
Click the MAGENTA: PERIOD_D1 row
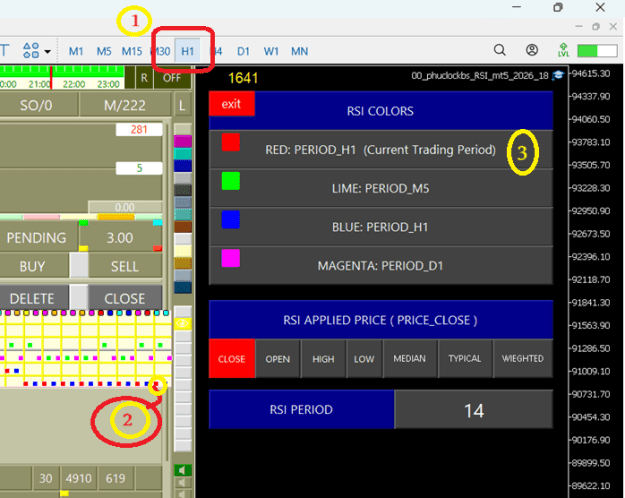(381, 265)
